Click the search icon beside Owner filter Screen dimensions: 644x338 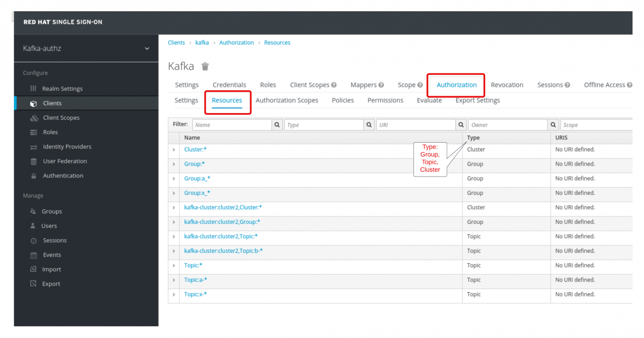pos(553,125)
